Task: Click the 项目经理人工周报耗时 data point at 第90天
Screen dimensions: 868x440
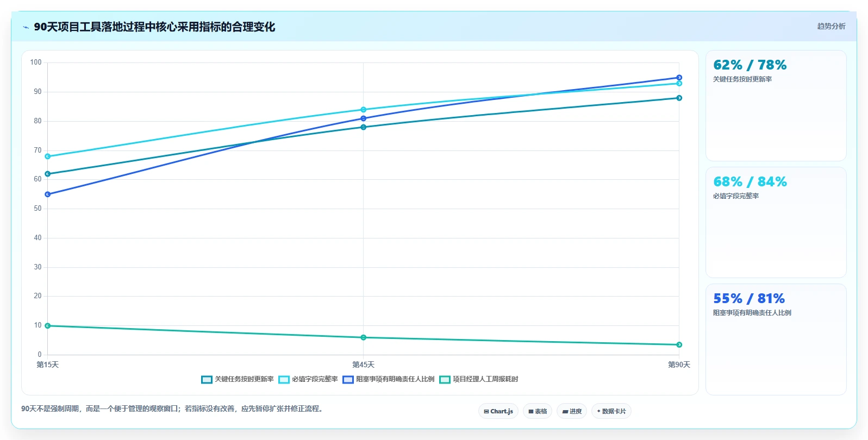Action: (x=679, y=344)
